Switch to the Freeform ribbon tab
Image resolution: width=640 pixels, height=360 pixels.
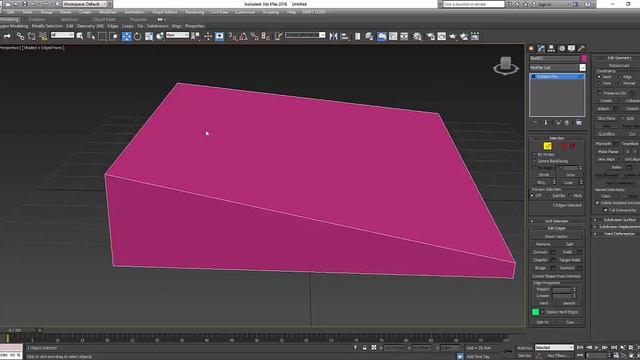click(37, 19)
